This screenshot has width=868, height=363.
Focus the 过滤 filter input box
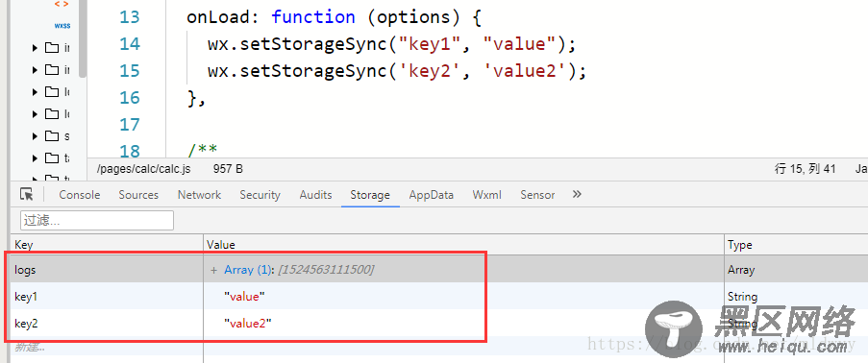coord(97,220)
